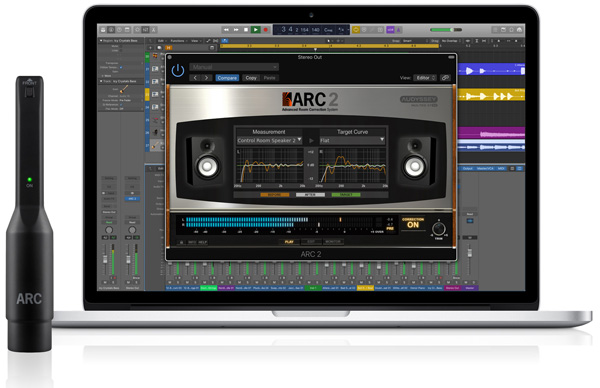Toggle the Inspector button in Logic toolbar
600x388 pixels.
pos(111,30)
